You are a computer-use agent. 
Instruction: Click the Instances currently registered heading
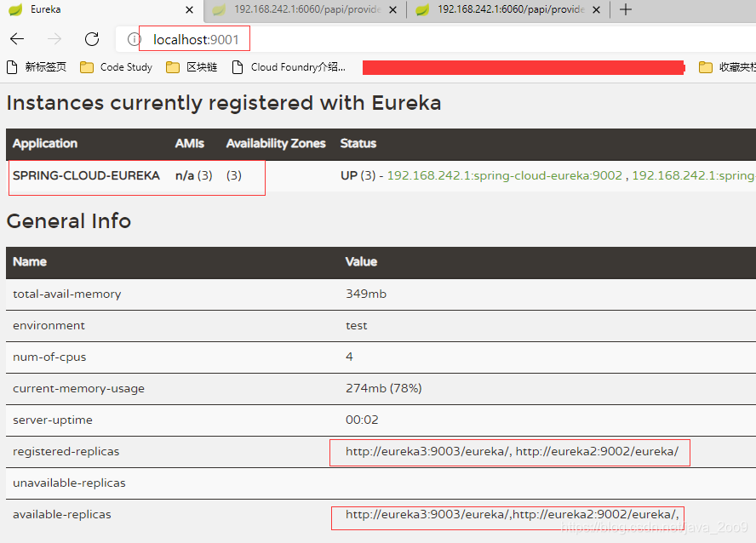(x=224, y=103)
